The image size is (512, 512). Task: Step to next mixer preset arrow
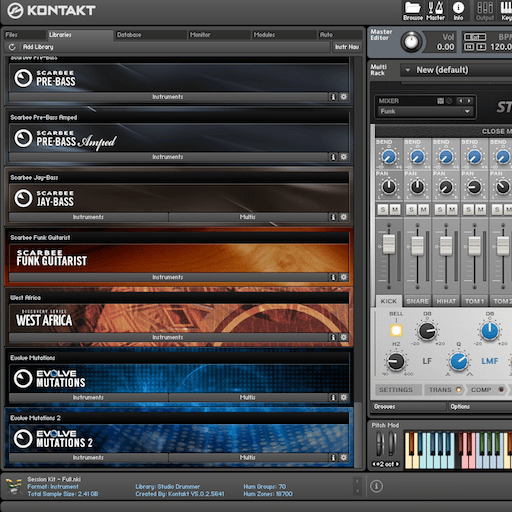point(469,101)
